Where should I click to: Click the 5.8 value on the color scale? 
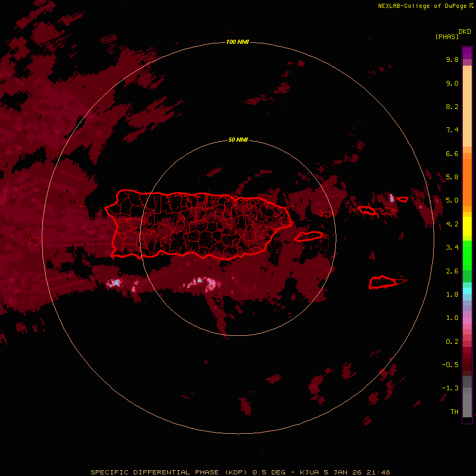[x=452, y=177]
